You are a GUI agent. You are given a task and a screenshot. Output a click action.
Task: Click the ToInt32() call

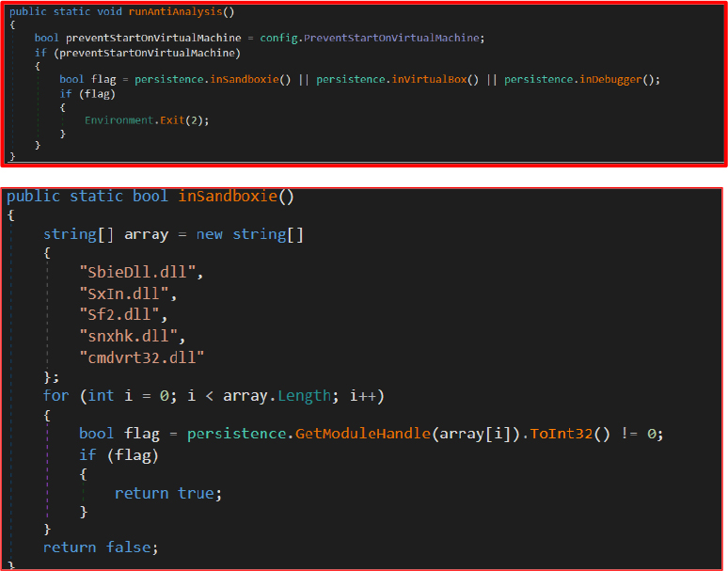click(570, 434)
